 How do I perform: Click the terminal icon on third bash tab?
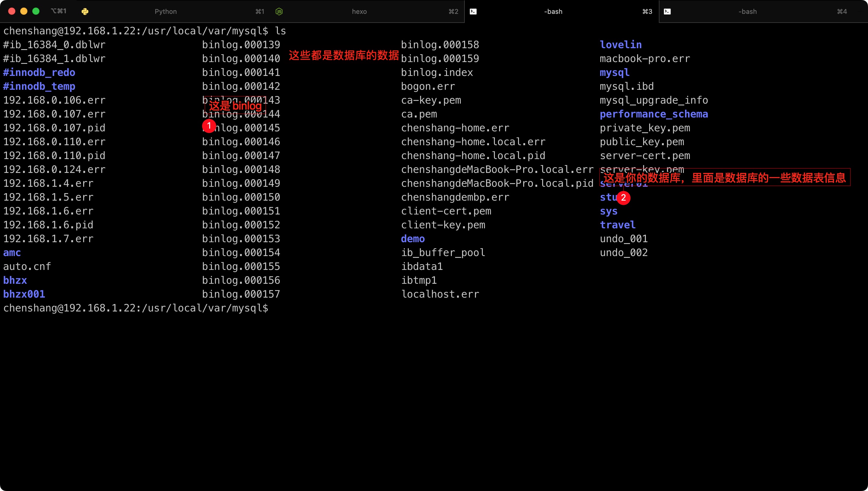tap(473, 11)
